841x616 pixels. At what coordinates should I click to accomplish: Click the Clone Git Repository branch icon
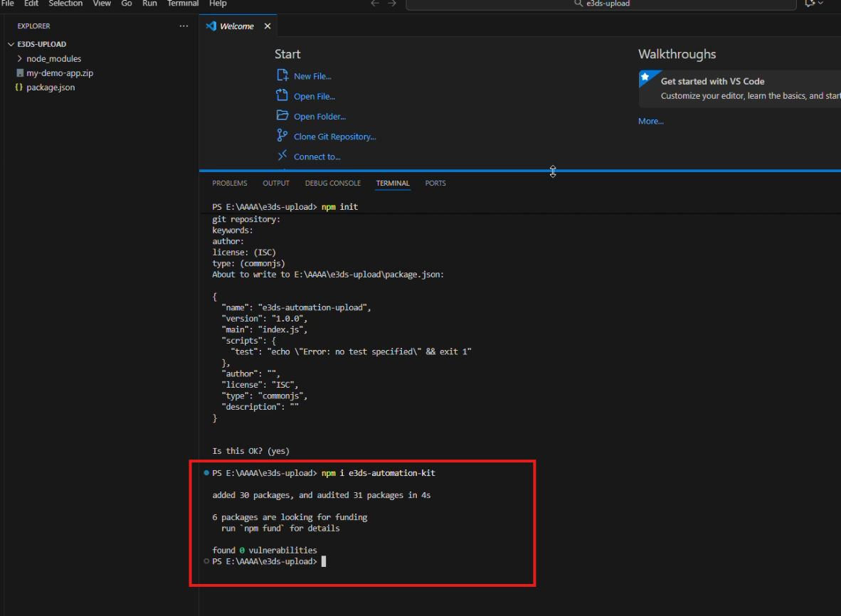(x=282, y=136)
